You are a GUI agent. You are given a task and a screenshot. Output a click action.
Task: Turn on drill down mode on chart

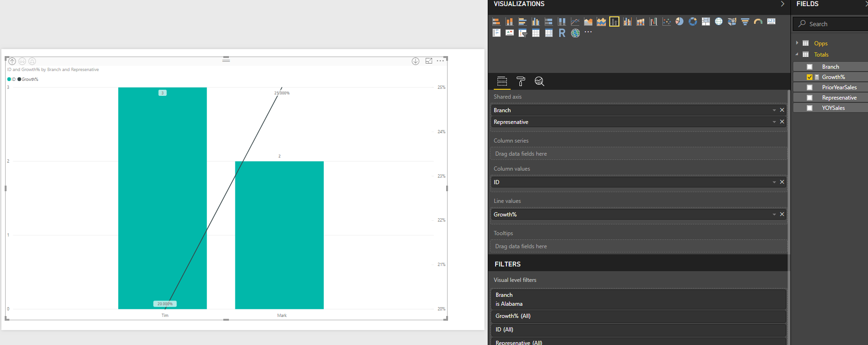[x=415, y=61]
